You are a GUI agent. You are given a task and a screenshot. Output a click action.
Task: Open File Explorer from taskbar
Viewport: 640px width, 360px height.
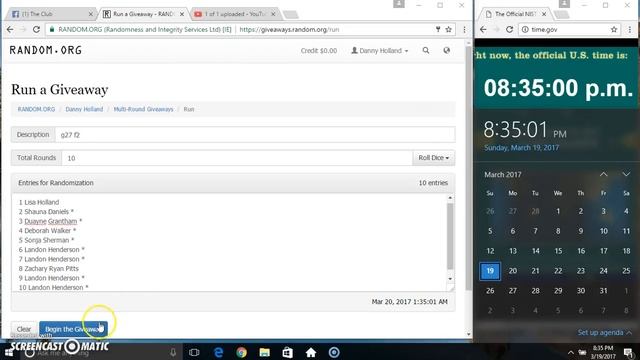pyautogui.click(x=264, y=352)
